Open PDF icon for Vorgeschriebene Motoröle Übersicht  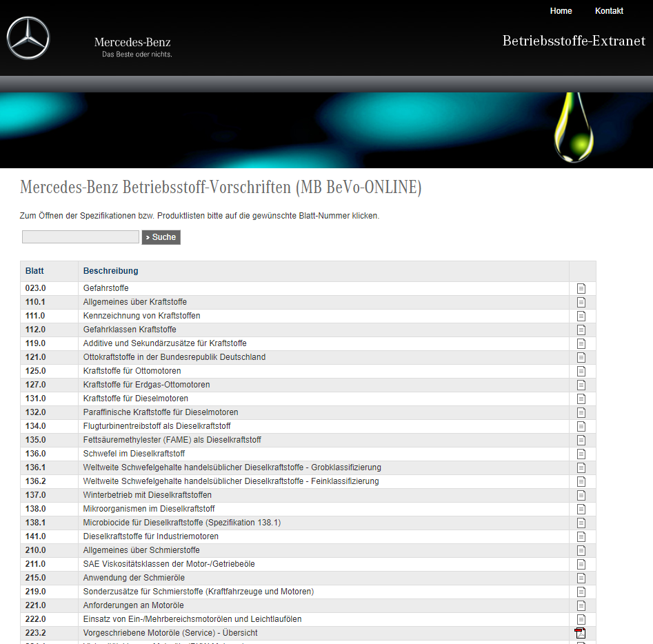(x=580, y=633)
